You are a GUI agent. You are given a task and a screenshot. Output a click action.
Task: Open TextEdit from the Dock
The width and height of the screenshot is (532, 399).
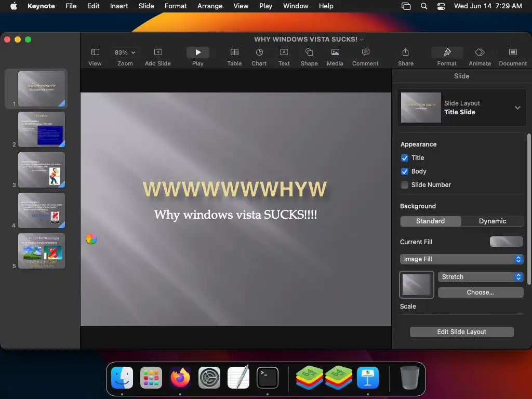click(238, 377)
